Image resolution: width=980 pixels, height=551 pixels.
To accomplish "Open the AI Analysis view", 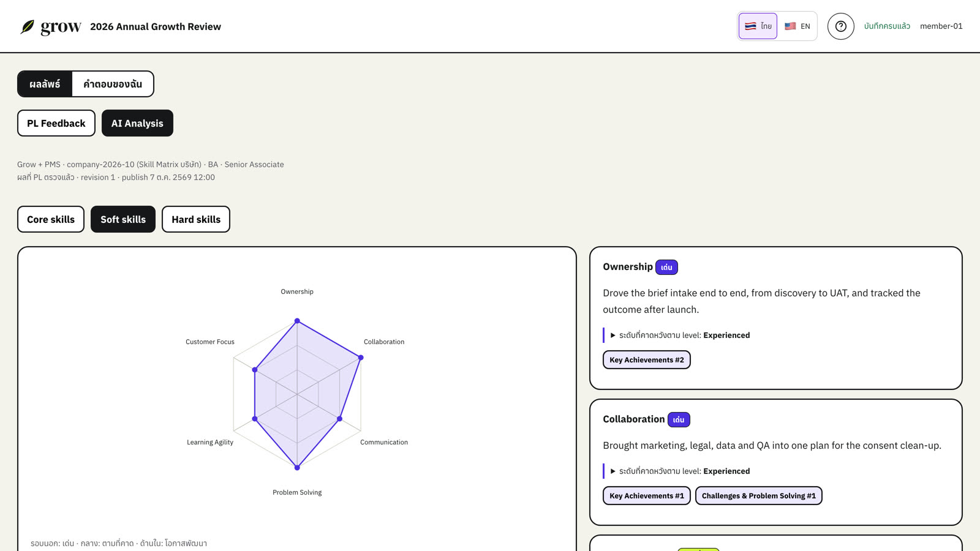I will tap(137, 123).
